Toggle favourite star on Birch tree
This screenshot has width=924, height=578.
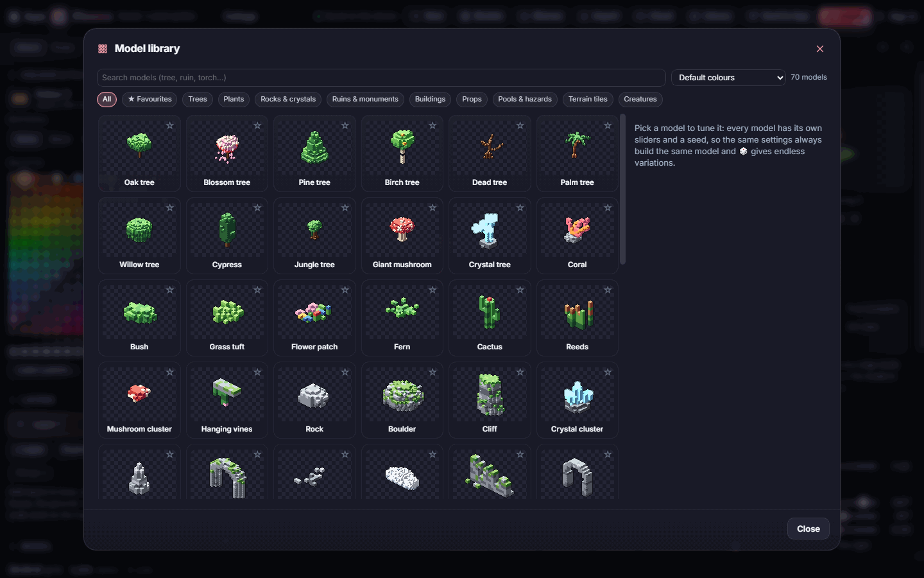(432, 126)
